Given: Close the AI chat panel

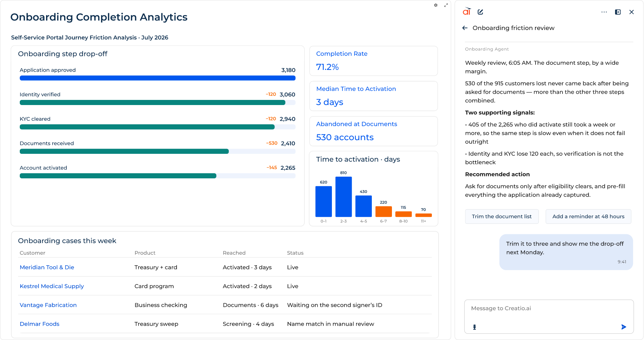Looking at the screenshot, I should pyautogui.click(x=631, y=12).
